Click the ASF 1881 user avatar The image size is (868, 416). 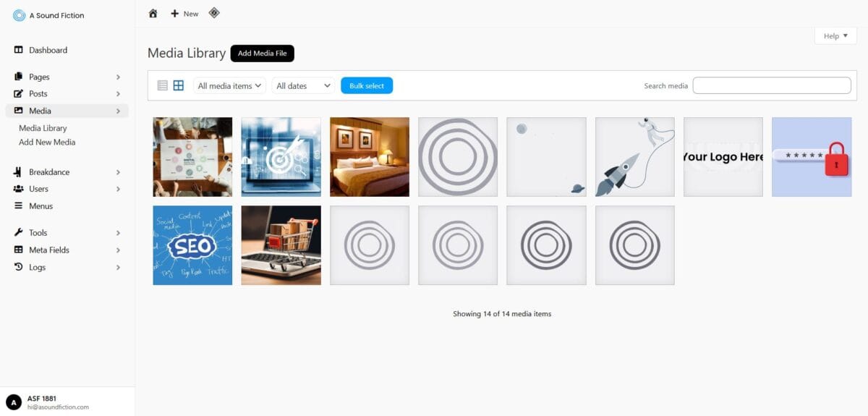click(14, 402)
